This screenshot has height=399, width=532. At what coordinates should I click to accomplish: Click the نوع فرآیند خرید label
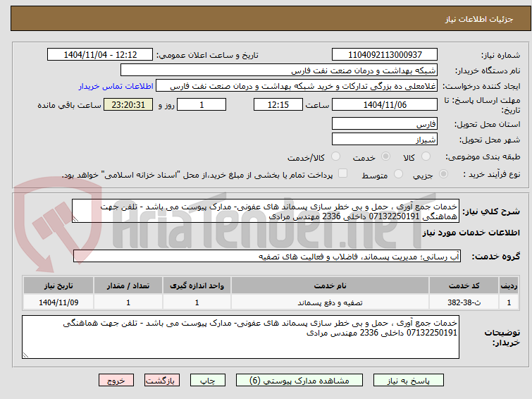pyautogui.click(x=492, y=174)
